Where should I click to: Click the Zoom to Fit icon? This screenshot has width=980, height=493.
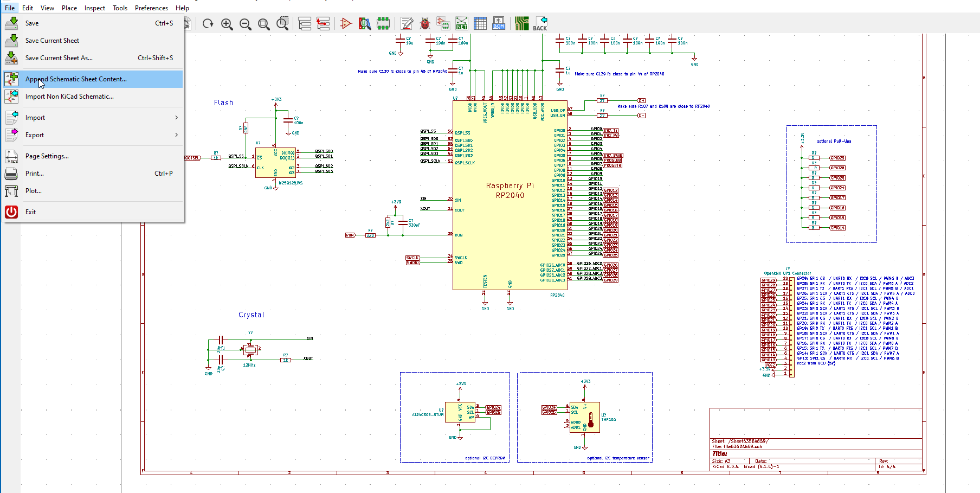(x=264, y=23)
